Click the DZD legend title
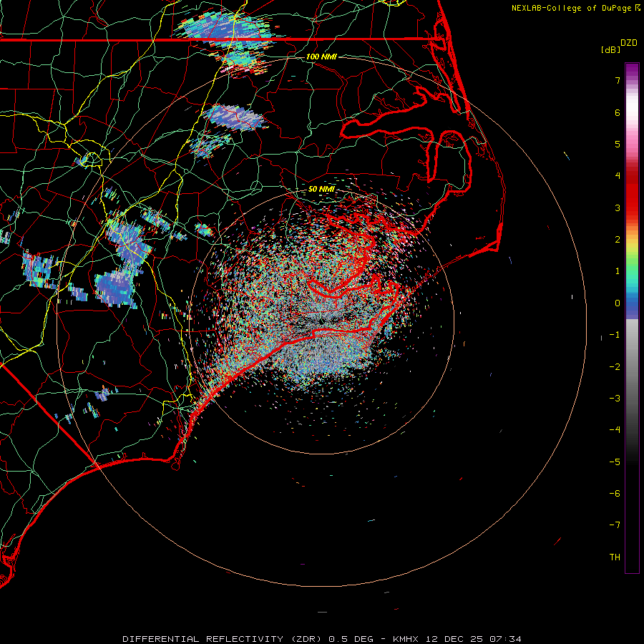The image size is (644, 644). [x=629, y=43]
